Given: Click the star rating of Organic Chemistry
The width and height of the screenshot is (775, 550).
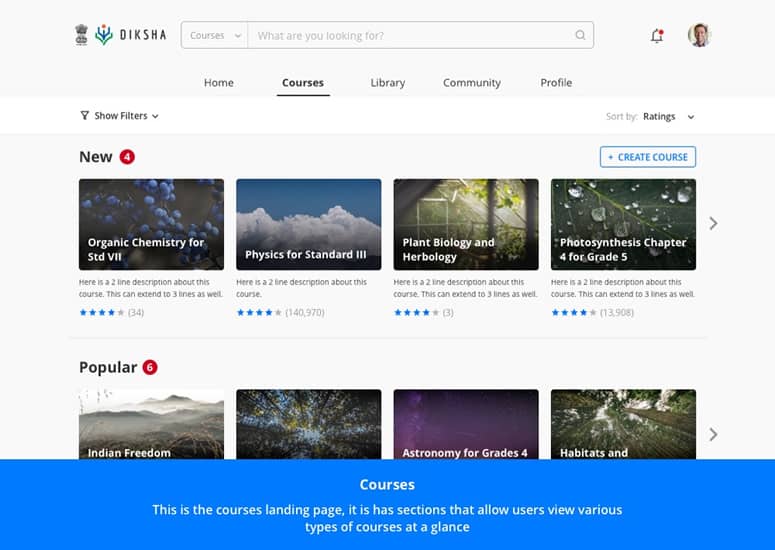Looking at the screenshot, I should point(102,313).
